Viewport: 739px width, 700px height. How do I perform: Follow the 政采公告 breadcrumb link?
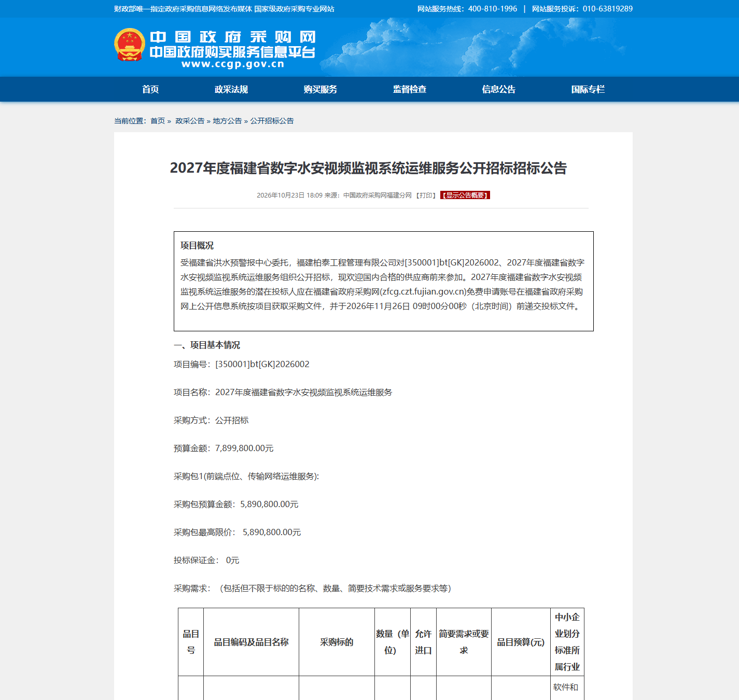click(x=190, y=121)
